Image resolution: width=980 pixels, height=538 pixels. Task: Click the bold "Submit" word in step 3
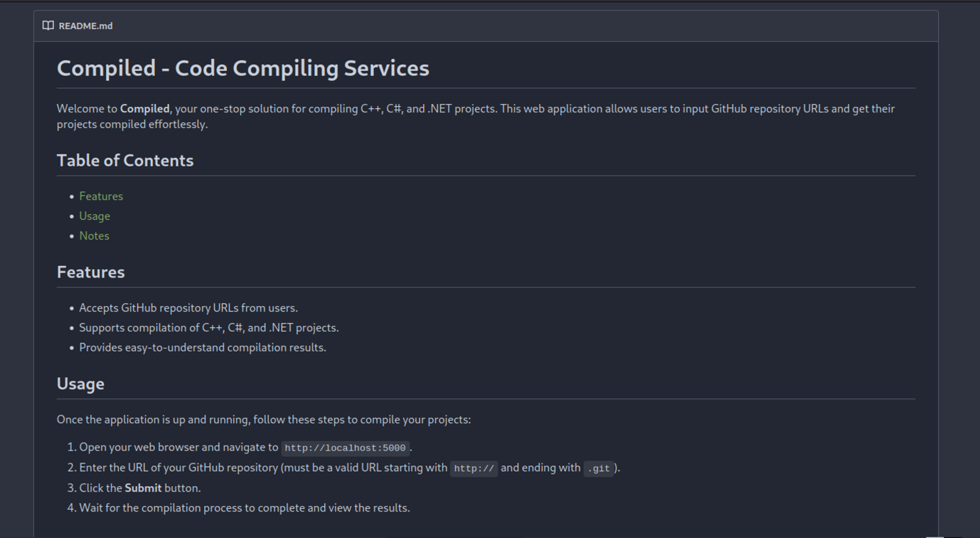[x=143, y=488]
